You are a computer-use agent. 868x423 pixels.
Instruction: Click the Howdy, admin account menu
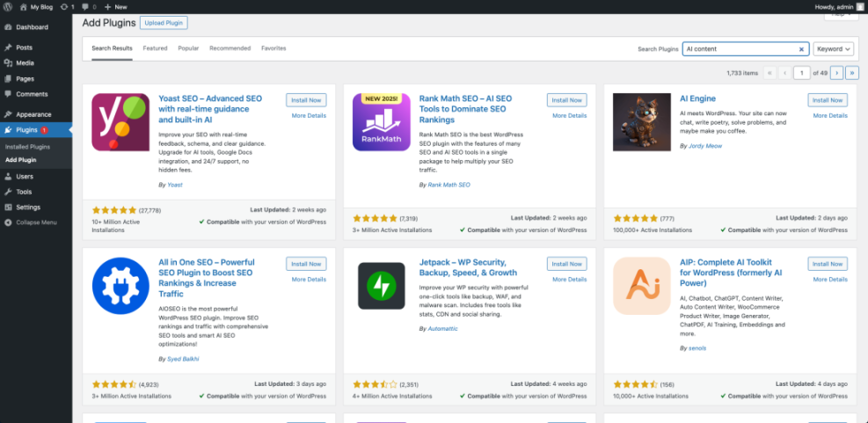coord(839,7)
